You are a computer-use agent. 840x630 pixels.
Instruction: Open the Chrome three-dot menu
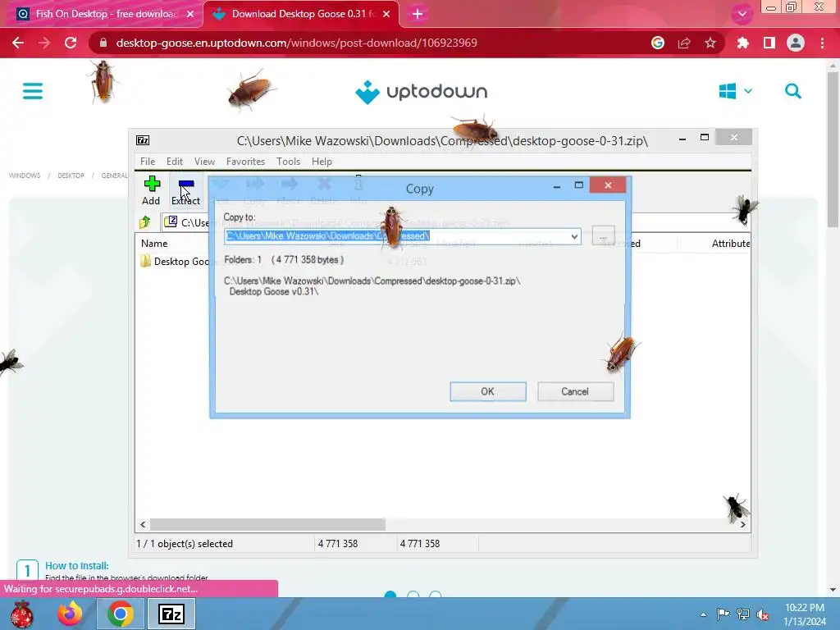coord(822,43)
